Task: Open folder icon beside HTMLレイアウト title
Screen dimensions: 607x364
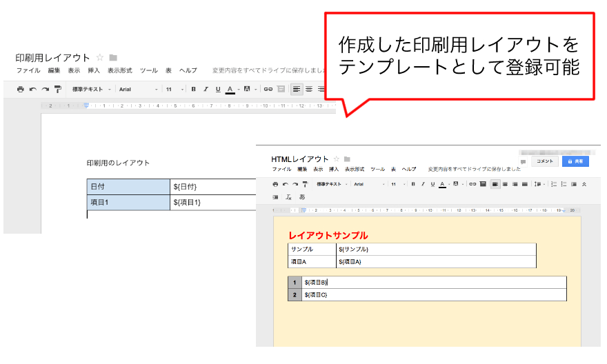Action: (347, 159)
